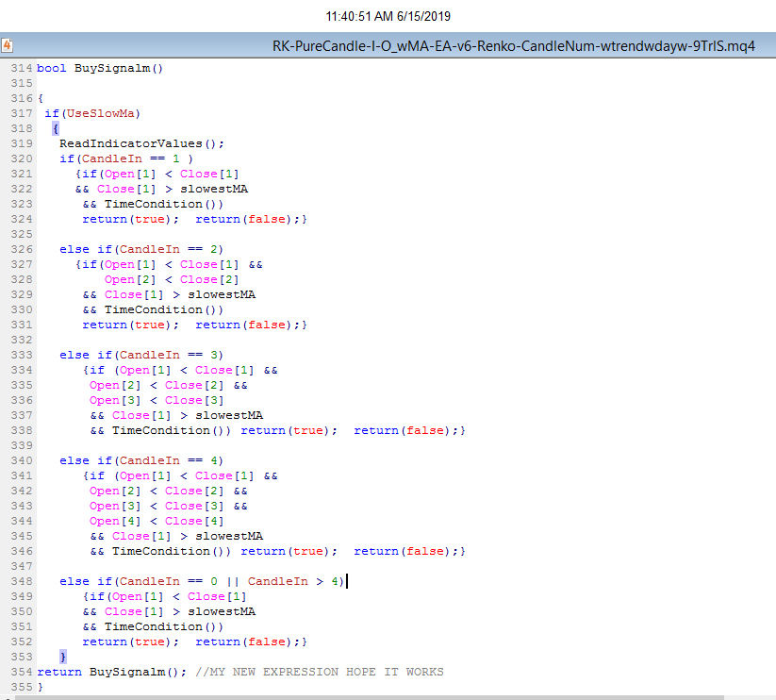776x700 pixels.
Task: Click 'return(true);' on line 346
Action: pos(289,552)
